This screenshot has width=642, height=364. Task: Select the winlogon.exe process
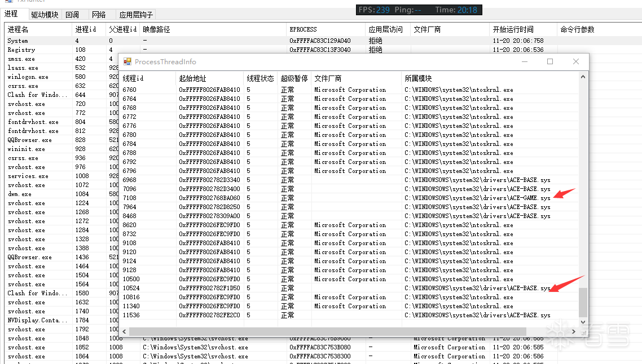[x=61, y=77]
